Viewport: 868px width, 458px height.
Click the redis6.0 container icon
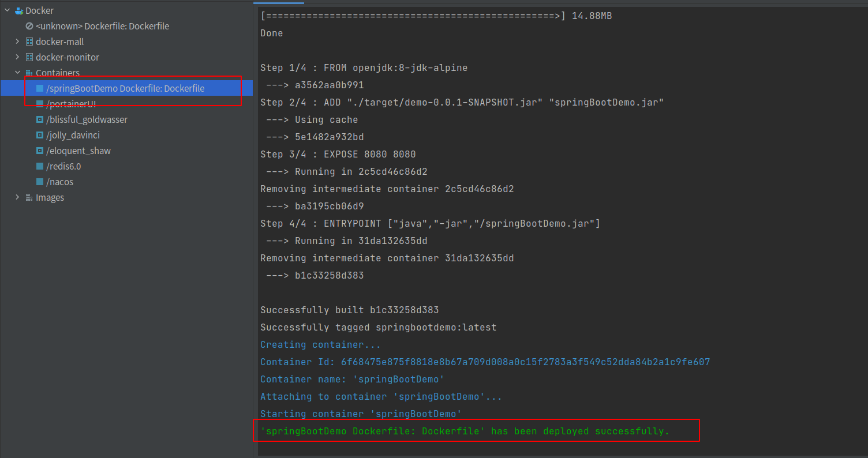tap(40, 166)
